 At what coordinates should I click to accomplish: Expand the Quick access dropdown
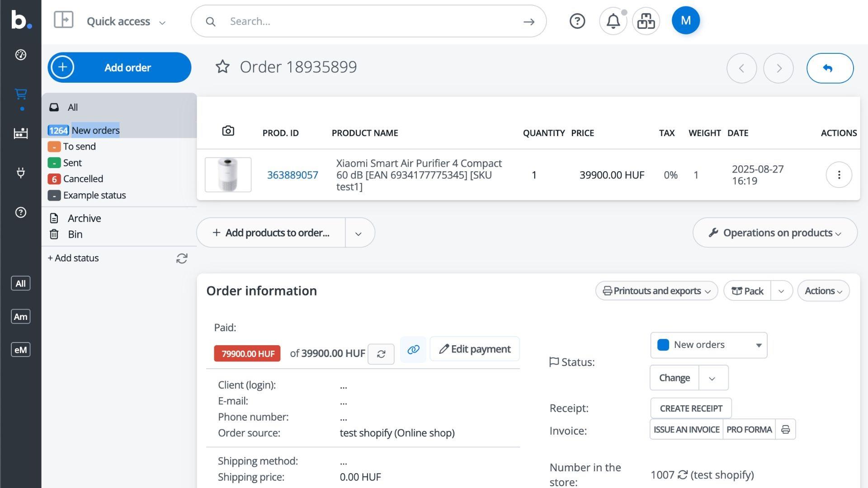click(x=126, y=21)
